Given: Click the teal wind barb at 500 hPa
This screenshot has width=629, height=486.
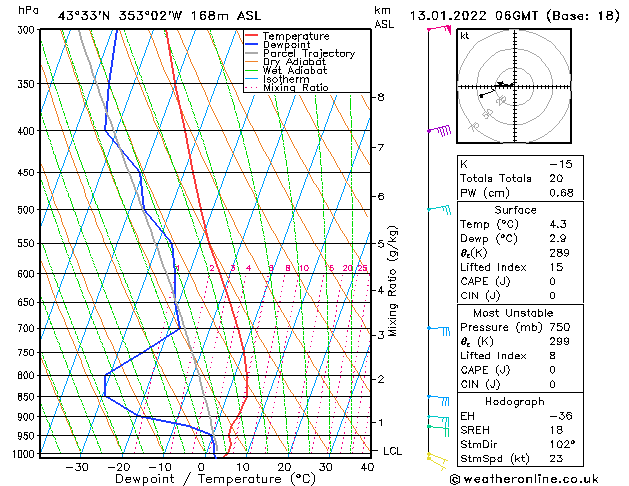Looking at the screenshot, I should pyautogui.click(x=440, y=209).
